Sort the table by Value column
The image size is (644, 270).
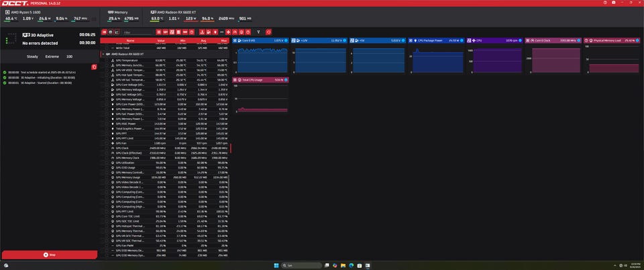coord(160,41)
